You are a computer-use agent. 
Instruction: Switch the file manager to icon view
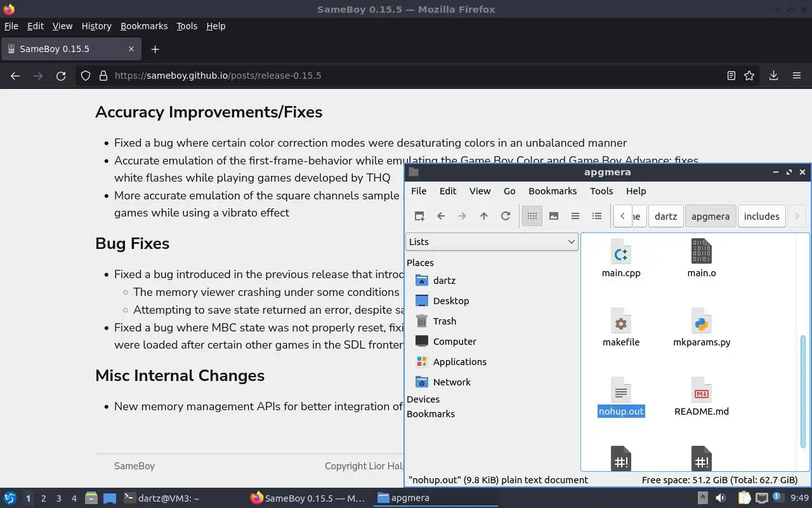pyautogui.click(x=532, y=216)
